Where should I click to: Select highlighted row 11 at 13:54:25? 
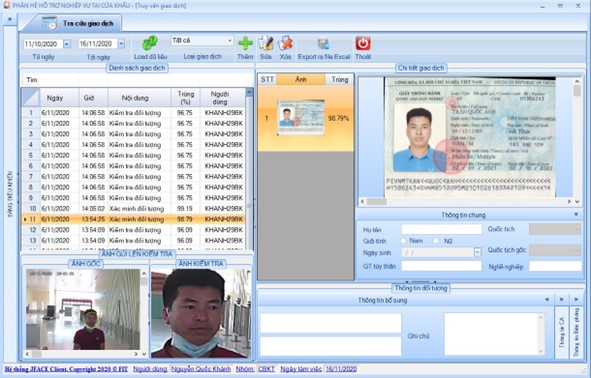coord(134,219)
